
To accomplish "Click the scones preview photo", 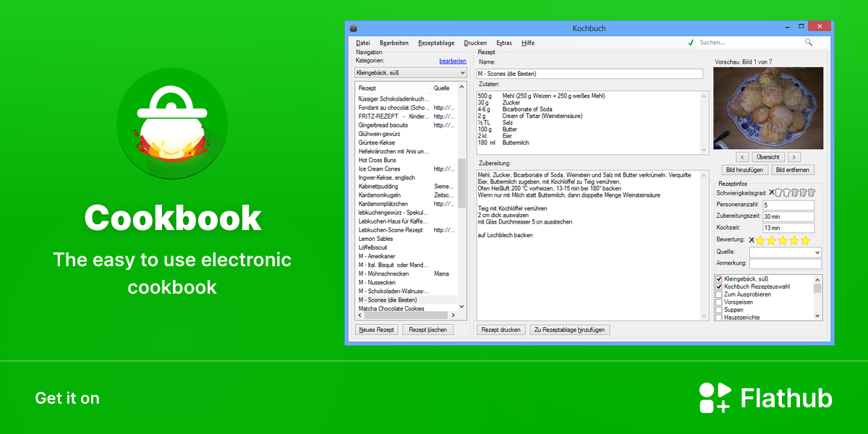I will 768,109.
